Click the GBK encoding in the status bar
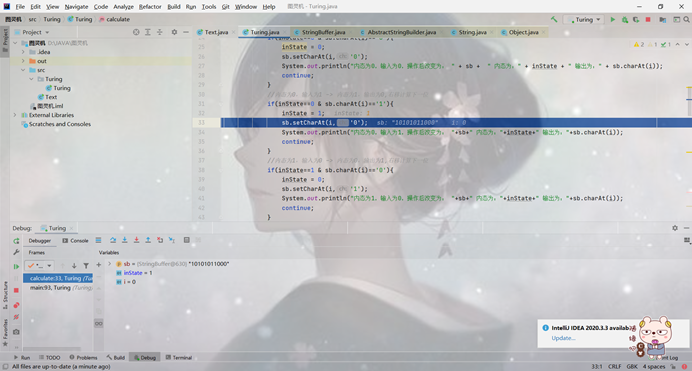692x371 pixels. point(632,367)
